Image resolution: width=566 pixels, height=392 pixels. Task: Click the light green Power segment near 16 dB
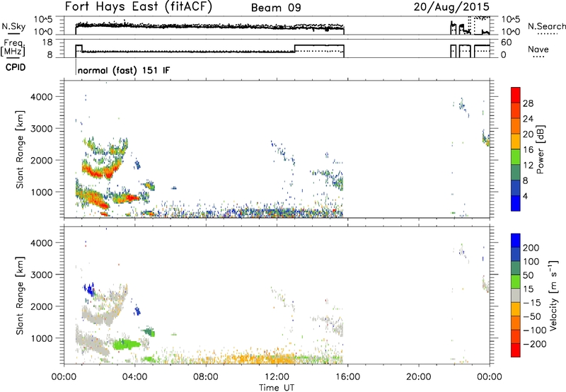[x=516, y=156]
